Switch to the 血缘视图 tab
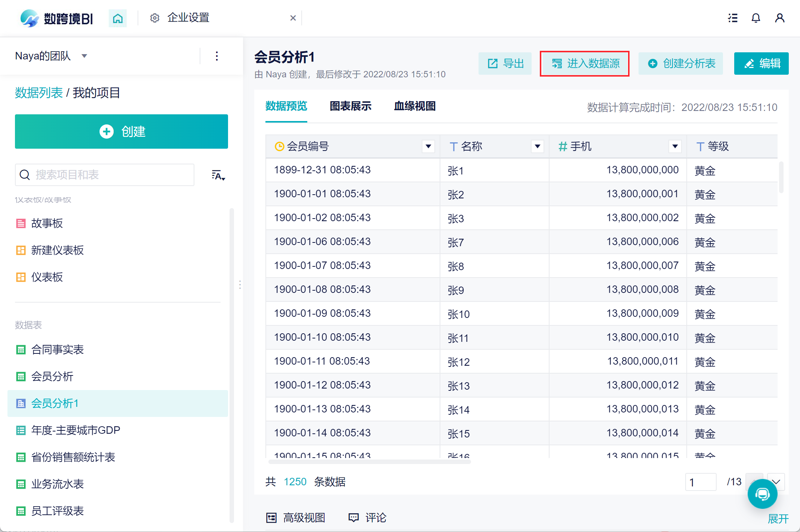 (x=415, y=106)
